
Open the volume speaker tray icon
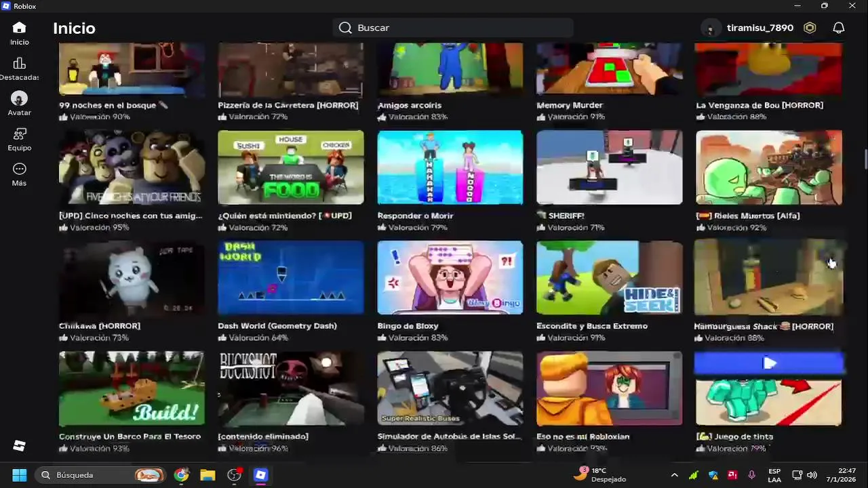pos(812,475)
